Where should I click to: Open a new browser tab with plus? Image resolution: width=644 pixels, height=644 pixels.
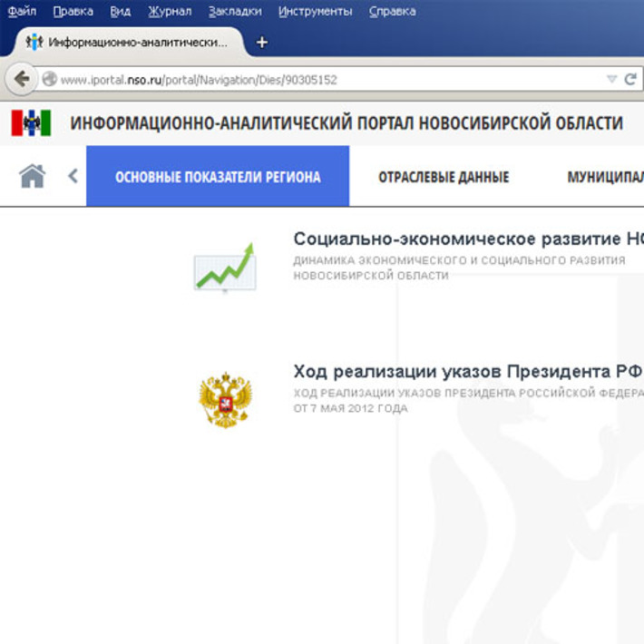tap(261, 42)
